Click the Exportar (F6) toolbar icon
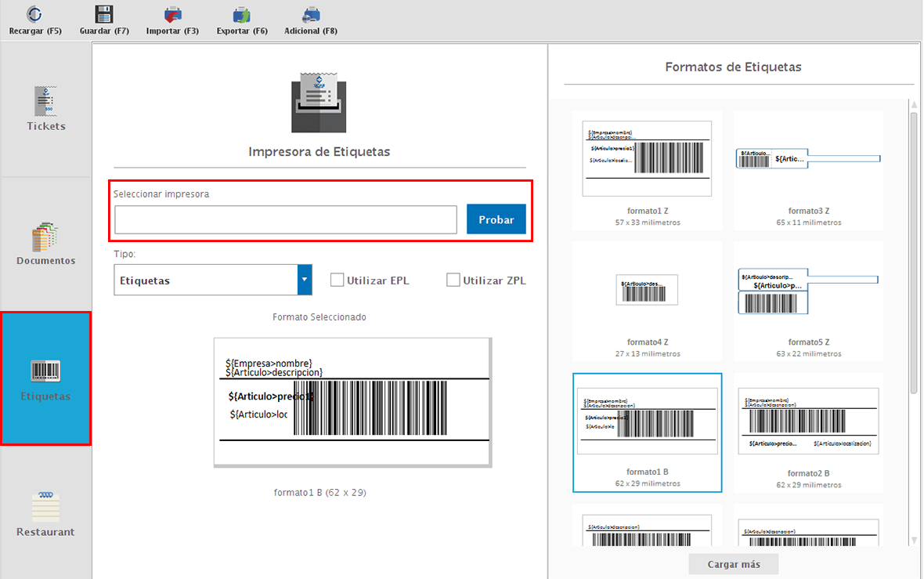The image size is (924, 579). 242,14
